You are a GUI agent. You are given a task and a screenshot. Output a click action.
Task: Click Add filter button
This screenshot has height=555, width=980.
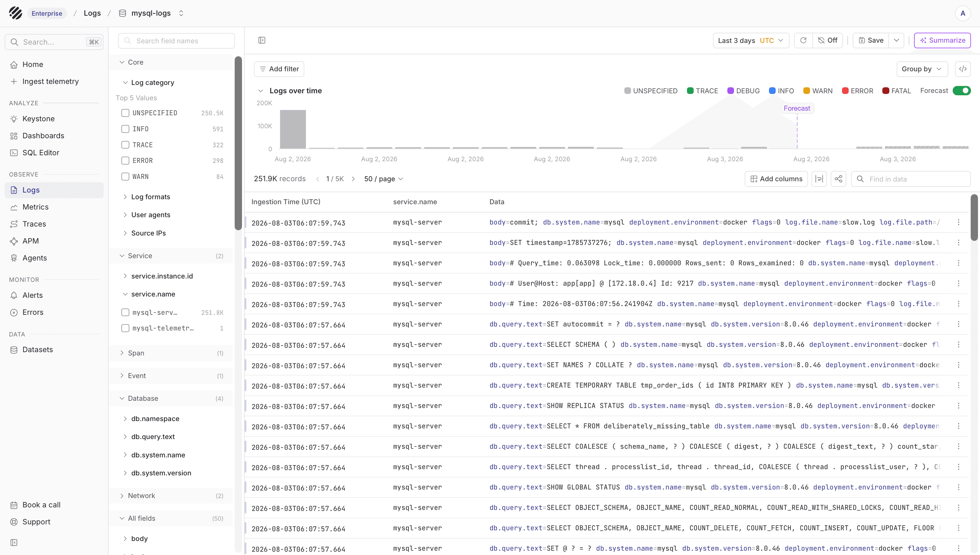[x=279, y=69]
